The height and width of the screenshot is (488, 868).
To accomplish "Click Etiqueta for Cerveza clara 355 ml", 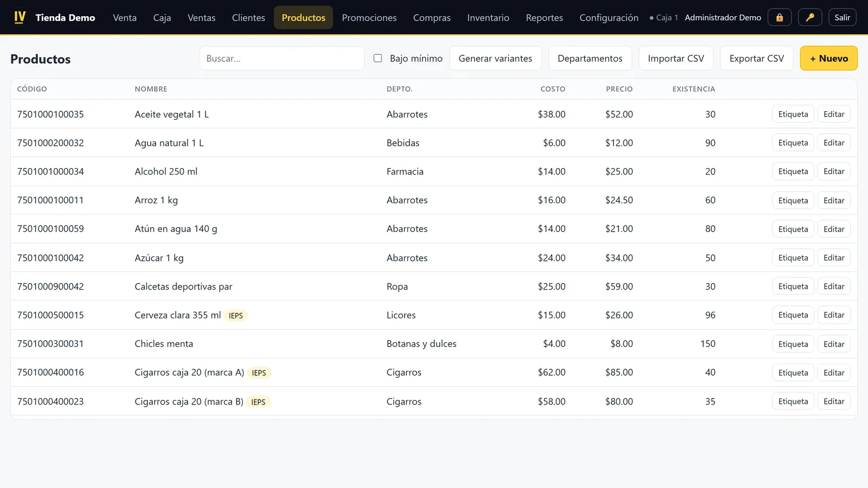I will 793,315.
